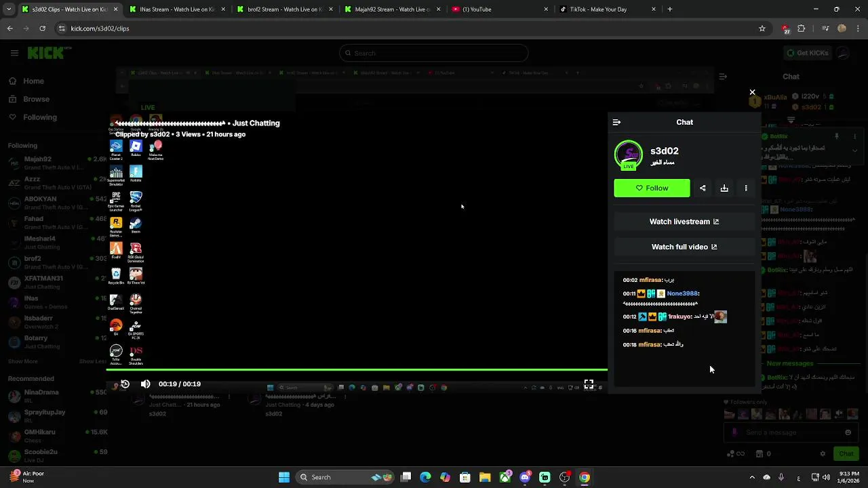The width and height of the screenshot is (868, 488).
Task: Open the Chrome Extensions puzzle menu
Action: click(x=802, y=28)
